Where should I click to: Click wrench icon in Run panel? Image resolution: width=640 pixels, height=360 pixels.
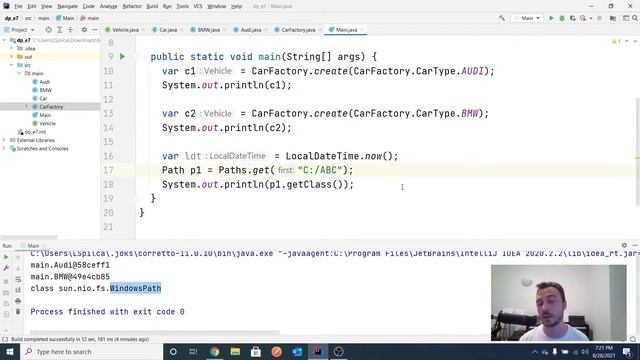(x=6, y=268)
